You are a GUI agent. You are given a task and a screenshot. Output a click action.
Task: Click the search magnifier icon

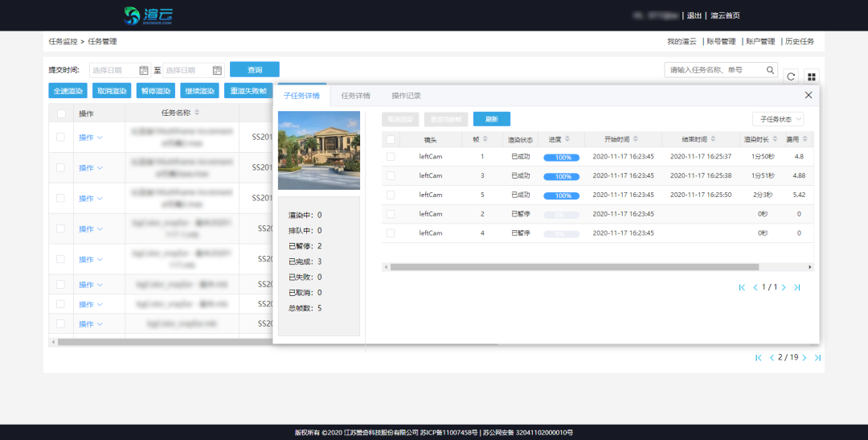pos(771,70)
